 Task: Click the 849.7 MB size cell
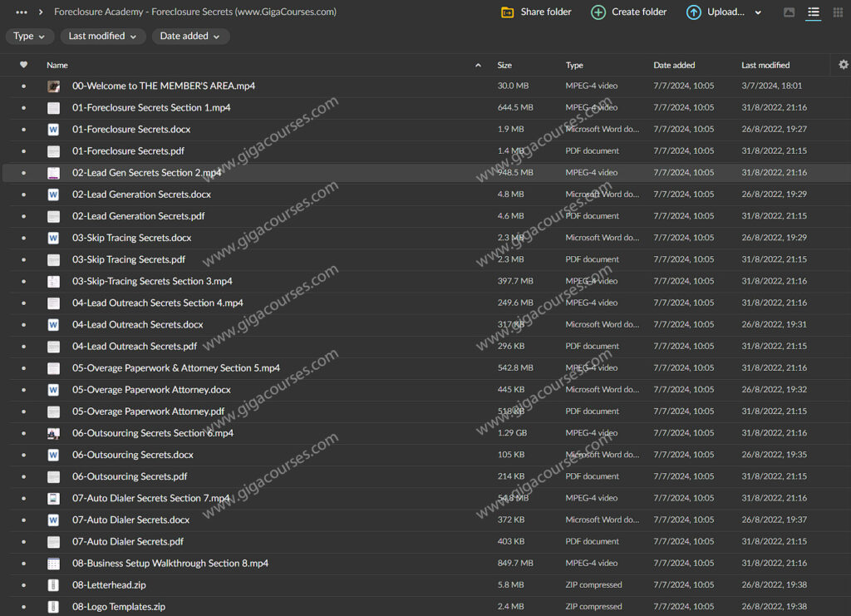click(515, 564)
